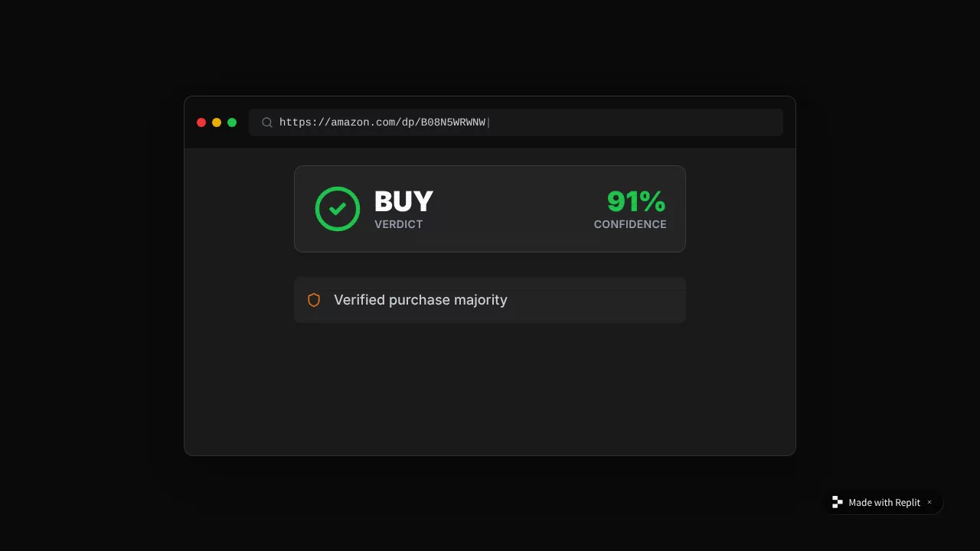Select the 91% confidence value
Image resolution: width=980 pixels, height=551 pixels.
(x=636, y=201)
